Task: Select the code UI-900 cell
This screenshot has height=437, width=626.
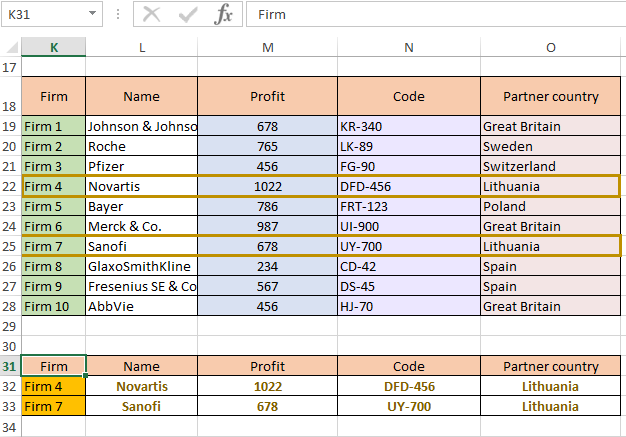Action: [x=409, y=226]
